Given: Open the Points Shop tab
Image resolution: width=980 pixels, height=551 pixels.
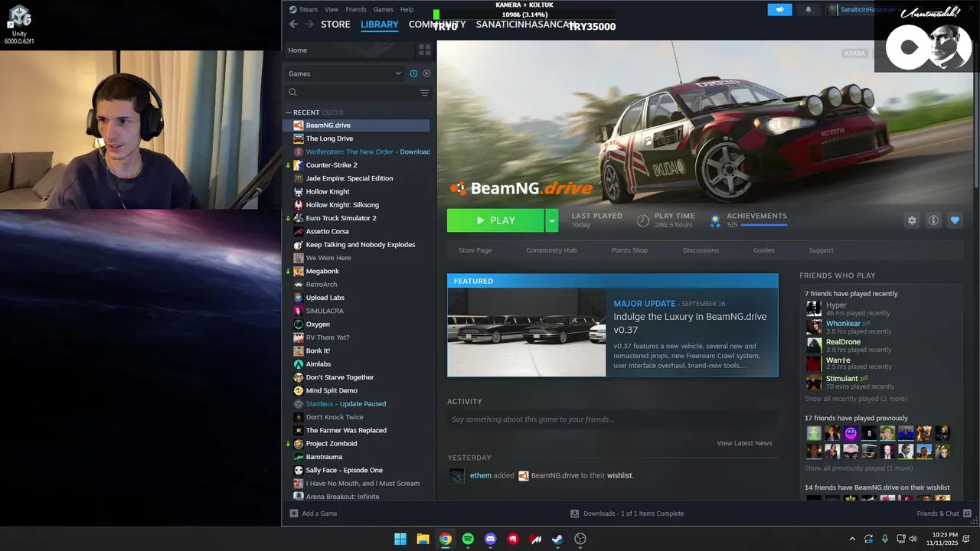Looking at the screenshot, I should tap(629, 250).
